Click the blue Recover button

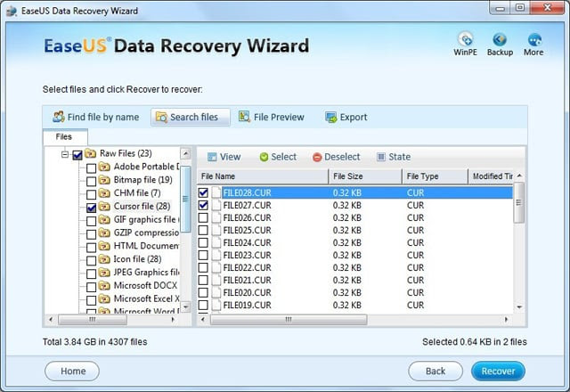pyautogui.click(x=498, y=371)
